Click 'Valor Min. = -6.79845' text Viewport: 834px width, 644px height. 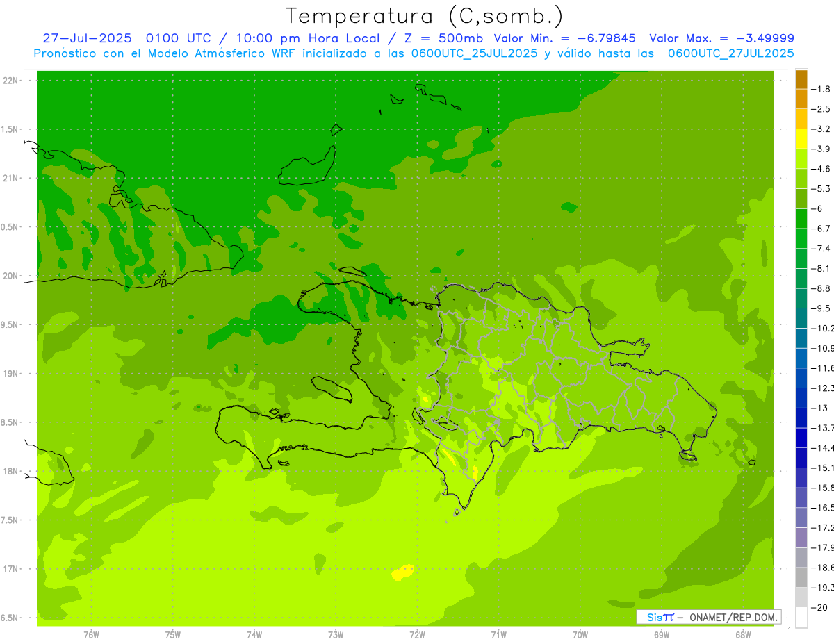[x=564, y=39]
